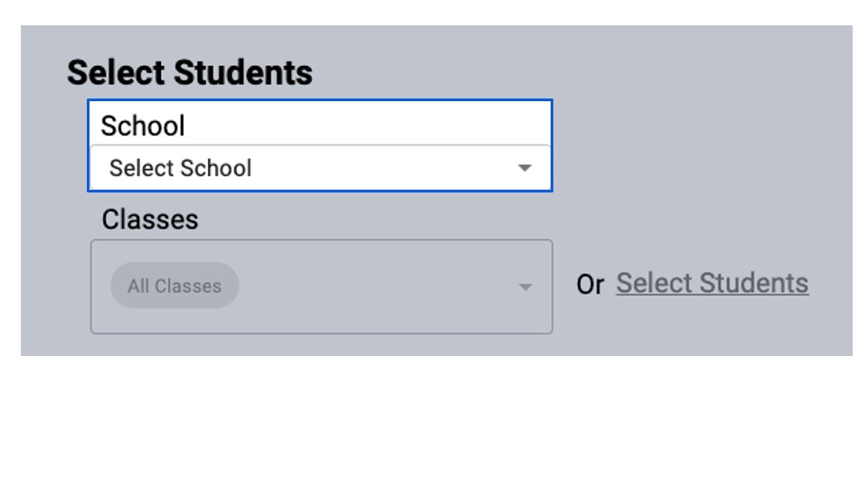Viewport: 868px width, 488px height.
Task: Click white margin above the gray panel
Action: (x=434, y=12)
